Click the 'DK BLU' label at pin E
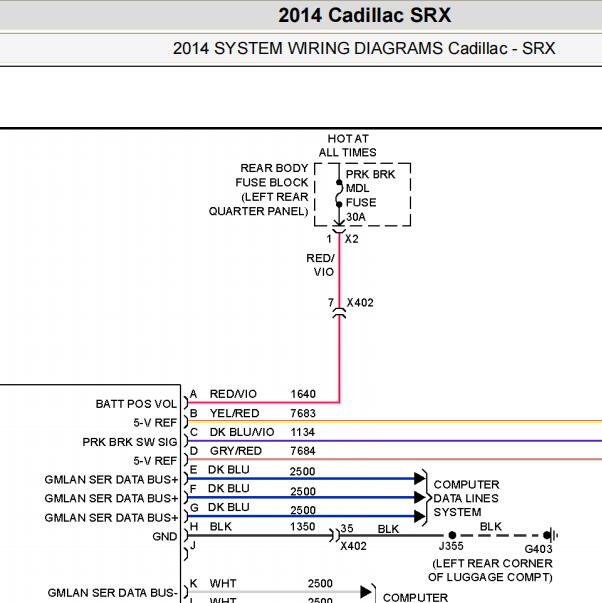Viewport: 602px width, 603px height. [x=229, y=470]
